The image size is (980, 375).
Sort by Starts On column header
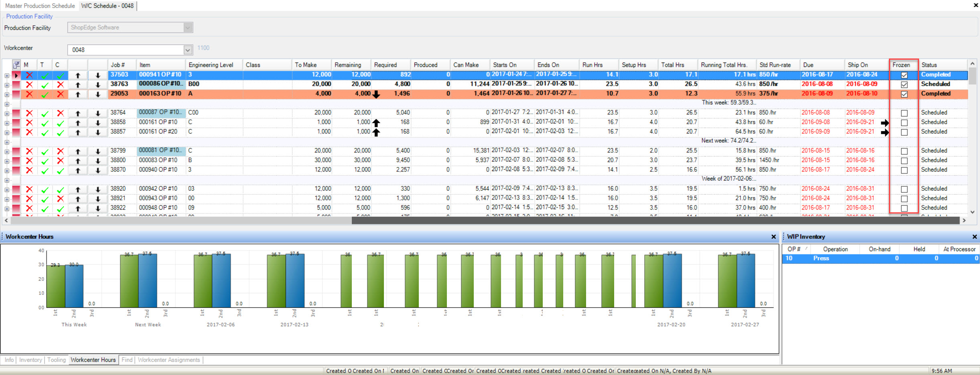click(512, 65)
